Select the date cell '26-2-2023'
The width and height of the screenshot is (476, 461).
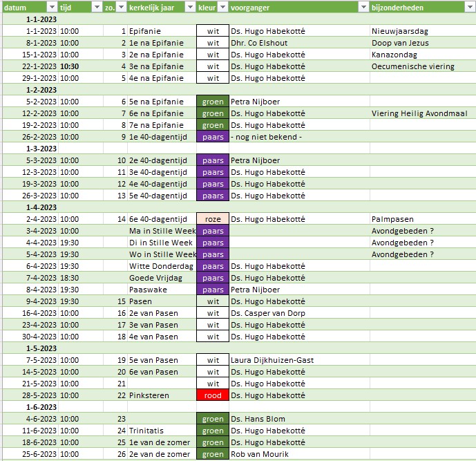pos(30,137)
